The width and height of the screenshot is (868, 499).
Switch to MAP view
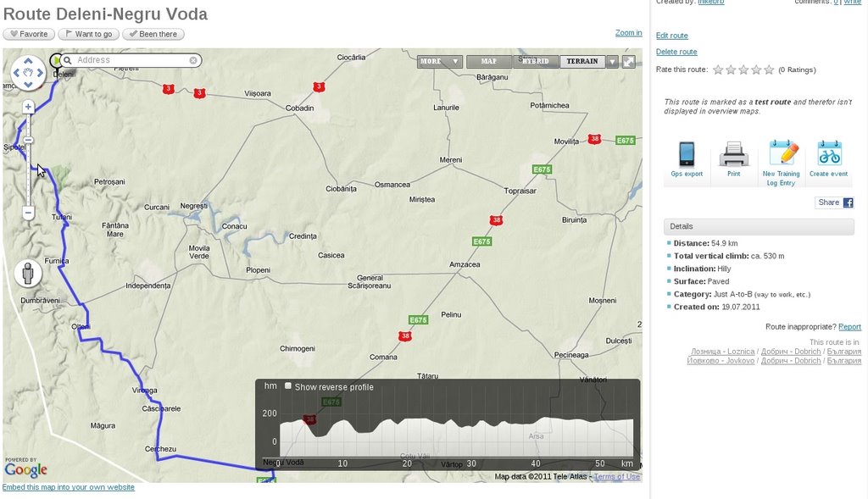click(489, 61)
